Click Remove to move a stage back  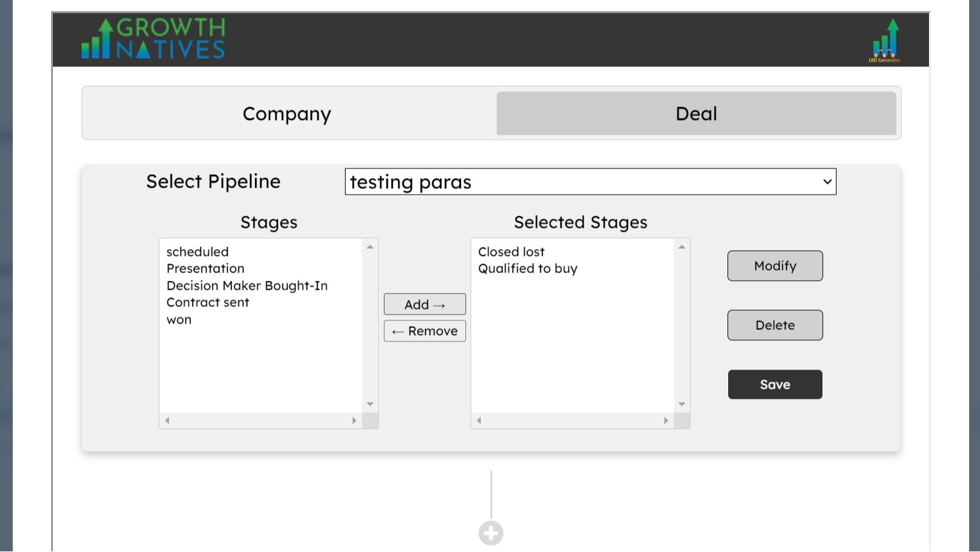pos(424,331)
